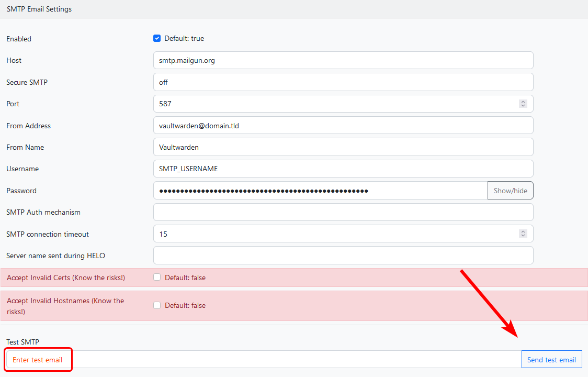Click the From Address field

343,125
